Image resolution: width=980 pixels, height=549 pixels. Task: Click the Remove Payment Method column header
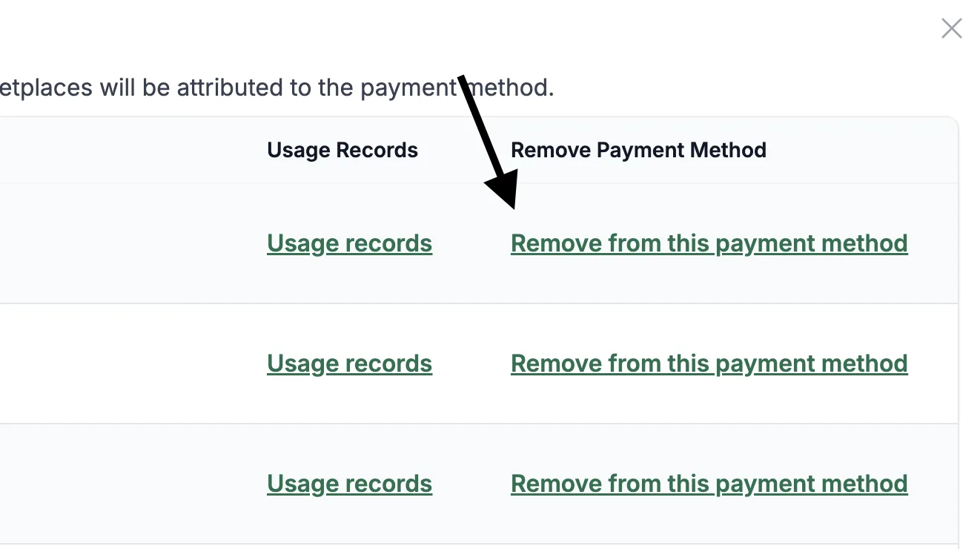638,150
